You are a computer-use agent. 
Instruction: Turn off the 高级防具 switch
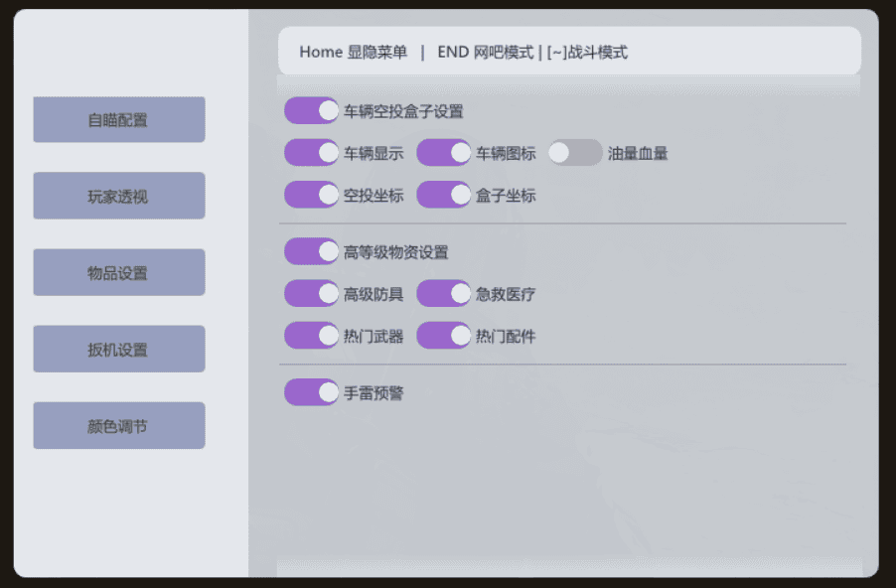pyautogui.click(x=312, y=294)
